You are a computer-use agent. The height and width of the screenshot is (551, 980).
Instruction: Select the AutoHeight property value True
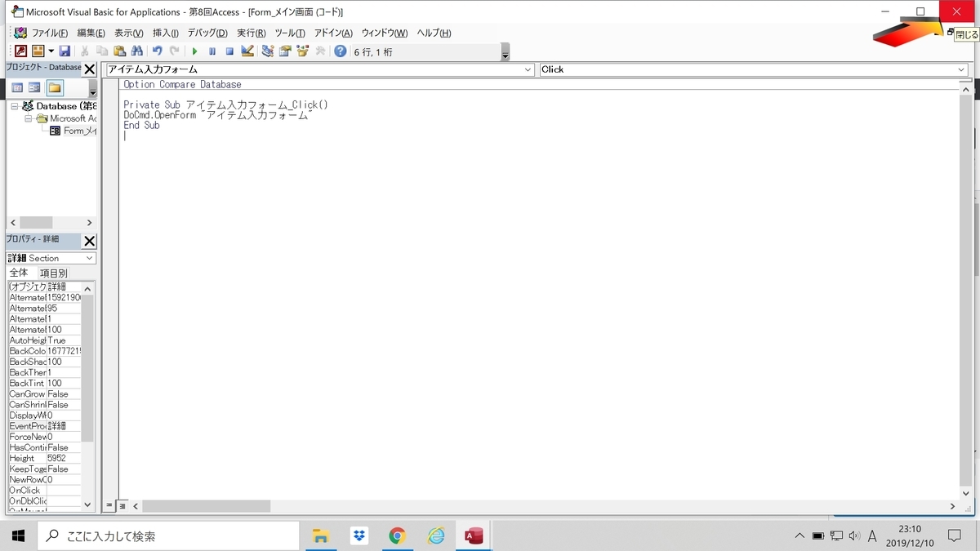click(64, 340)
